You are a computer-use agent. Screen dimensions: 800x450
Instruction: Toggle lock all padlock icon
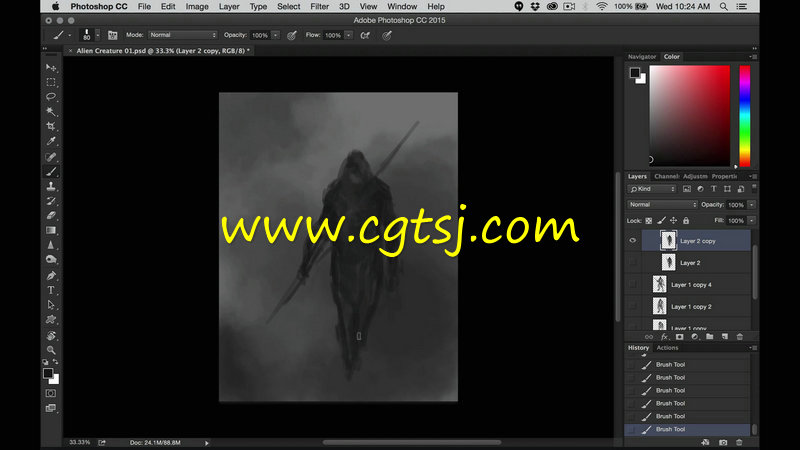tap(686, 220)
